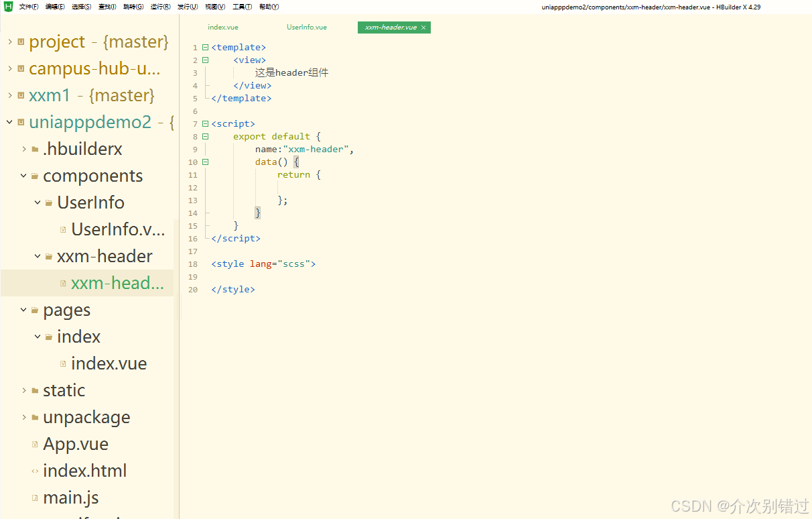
Task: Expand the unpackage folder
Action: [24, 417]
